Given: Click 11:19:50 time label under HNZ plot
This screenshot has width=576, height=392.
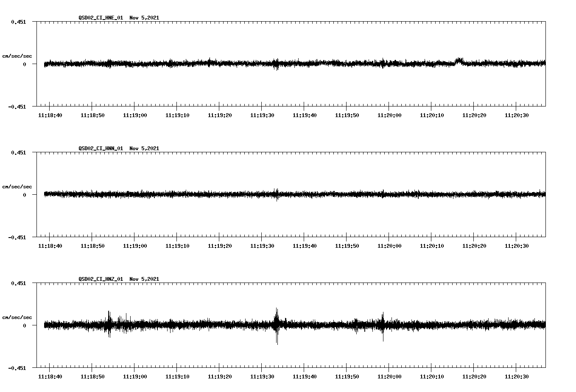Looking at the screenshot, I should click(347, 377).
